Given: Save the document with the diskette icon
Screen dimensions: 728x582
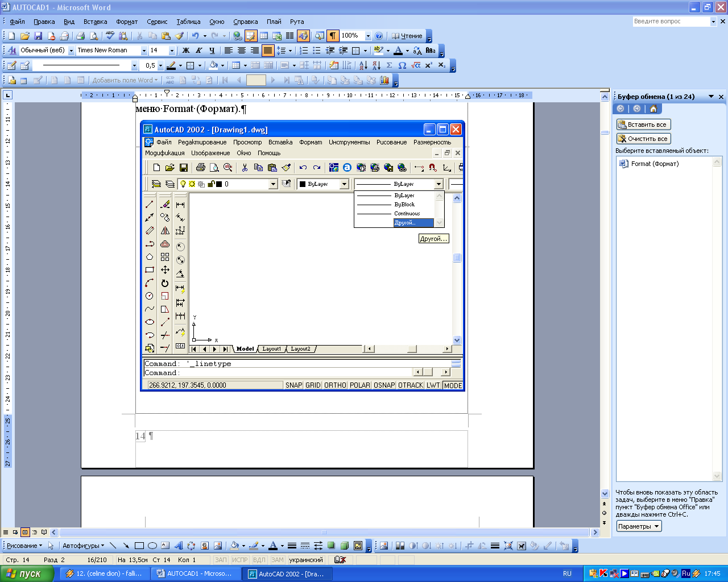Looking at the screenshot, I should [38, 36].
